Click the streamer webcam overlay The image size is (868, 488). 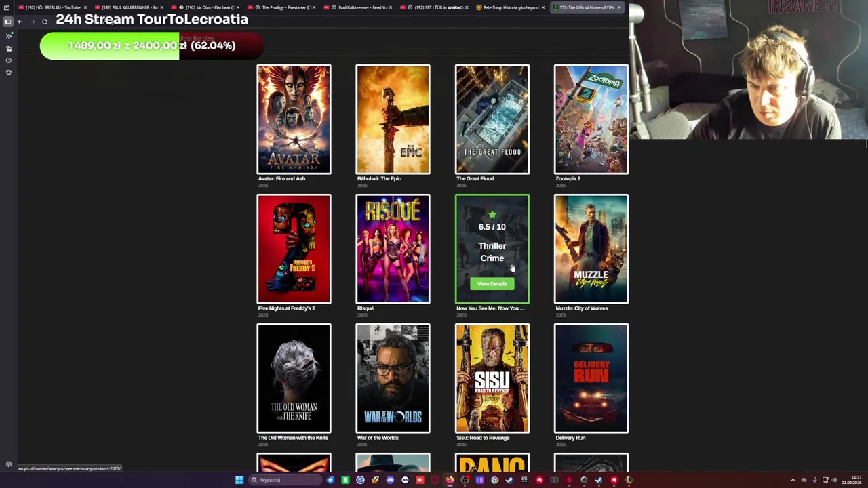(749, 70)
